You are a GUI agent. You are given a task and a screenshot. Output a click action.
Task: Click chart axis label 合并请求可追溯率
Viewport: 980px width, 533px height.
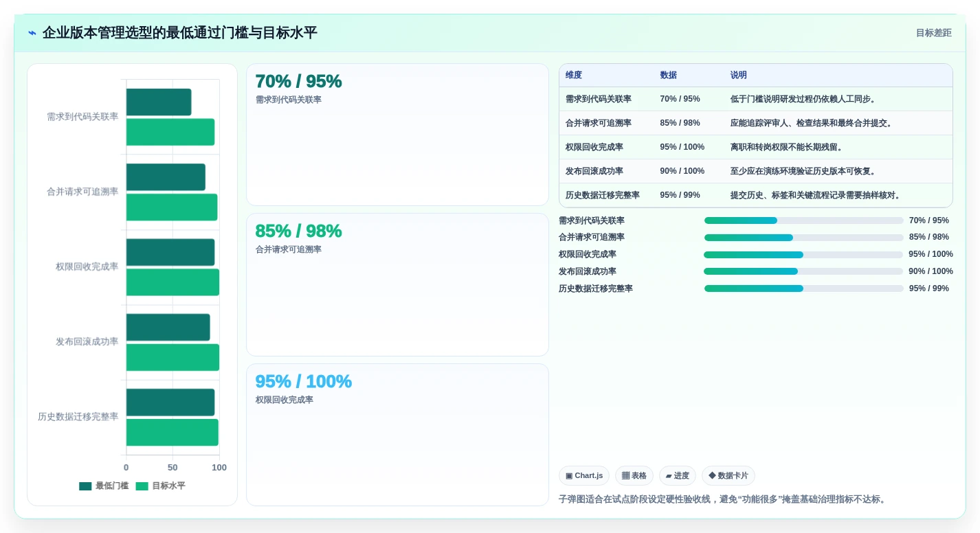tap(82, 192)
